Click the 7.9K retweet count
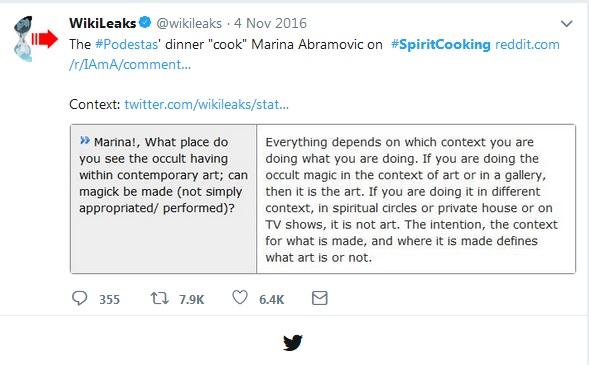Viewport: 589px width, 365px height. [192, 300]
